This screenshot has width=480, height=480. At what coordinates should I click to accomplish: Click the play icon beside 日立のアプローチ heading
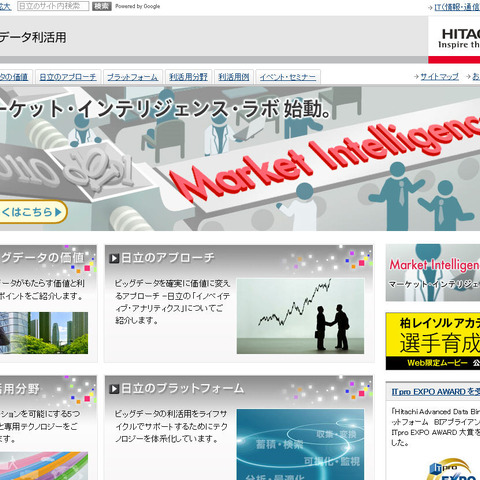(x=114, y=258)
